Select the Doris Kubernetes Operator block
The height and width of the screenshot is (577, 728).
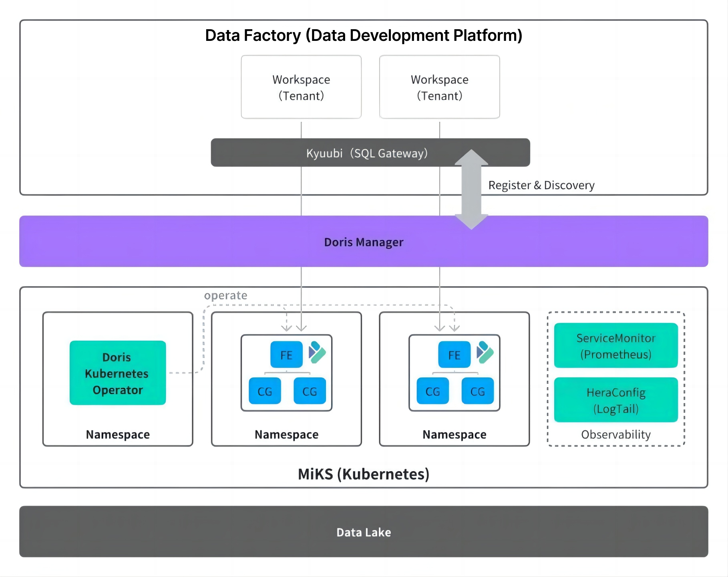coord(117,373)
